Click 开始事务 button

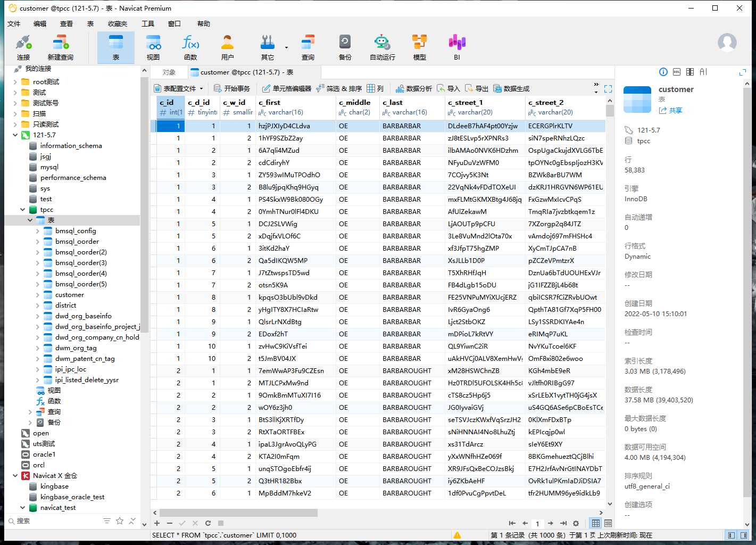232,89
